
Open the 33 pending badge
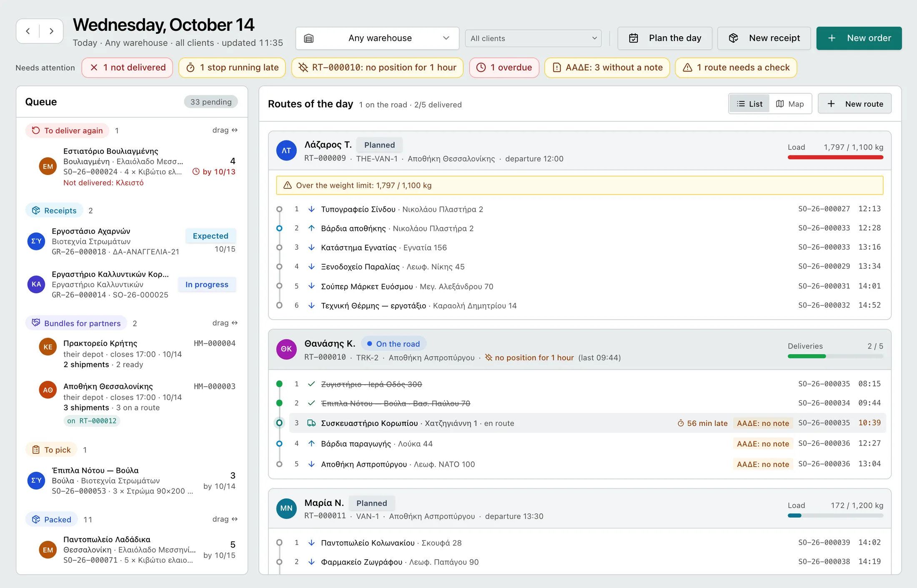211,102
